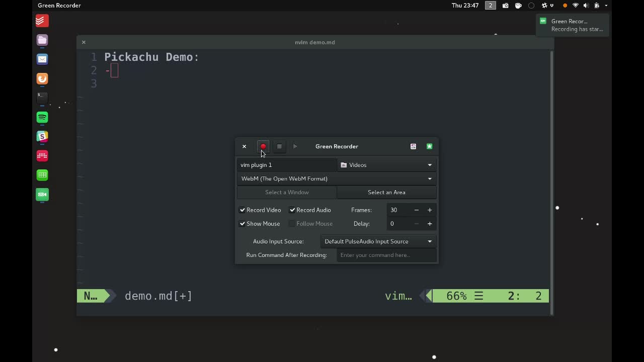Click the stop recording icon
This screenshot has height=362, width=644.
279,146
